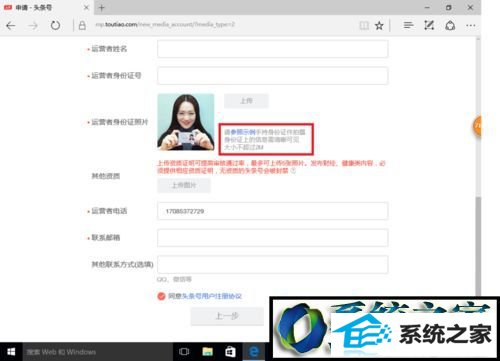Viewport: 500px width, 361px height.
Task: Click the sample ID photo thumbnail
Action: [186, 122]
